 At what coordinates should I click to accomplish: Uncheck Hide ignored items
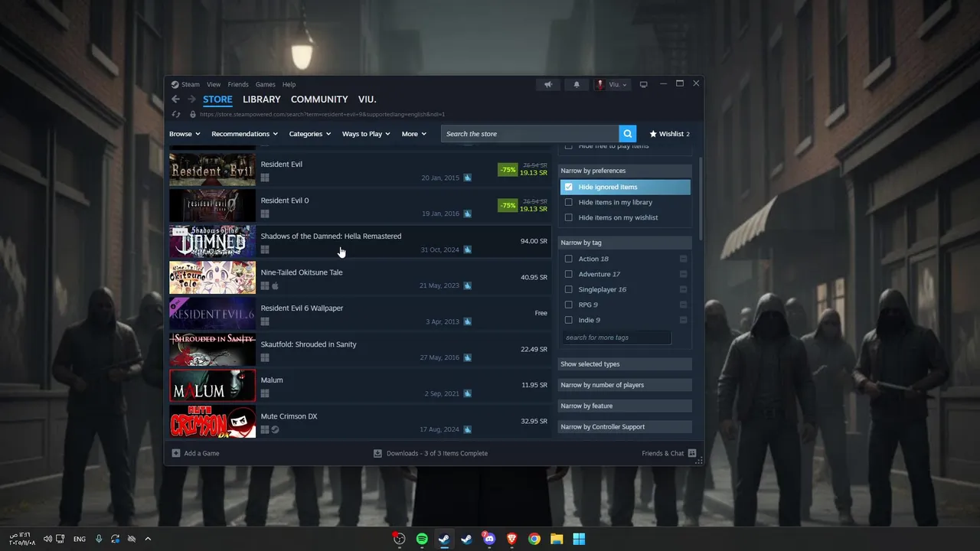568,187
